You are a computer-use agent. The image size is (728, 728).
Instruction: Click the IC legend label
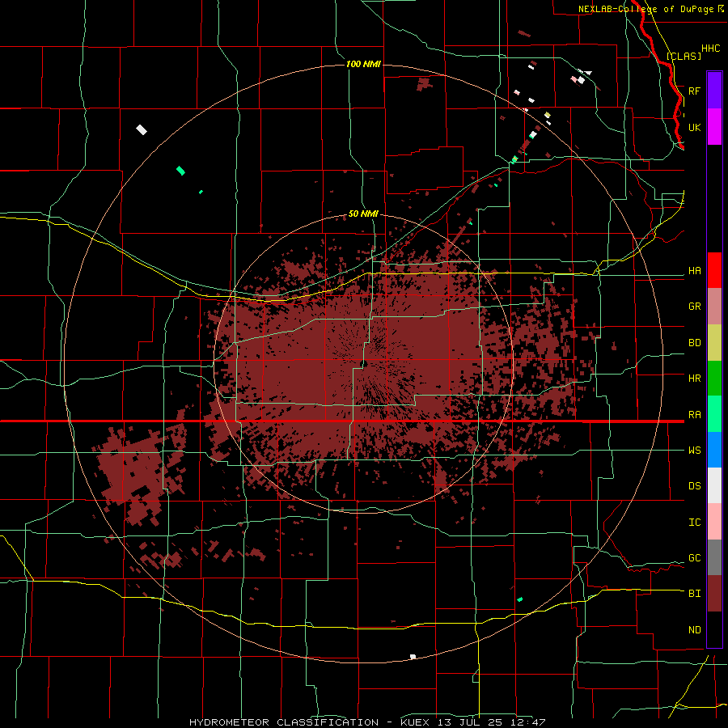694,523
